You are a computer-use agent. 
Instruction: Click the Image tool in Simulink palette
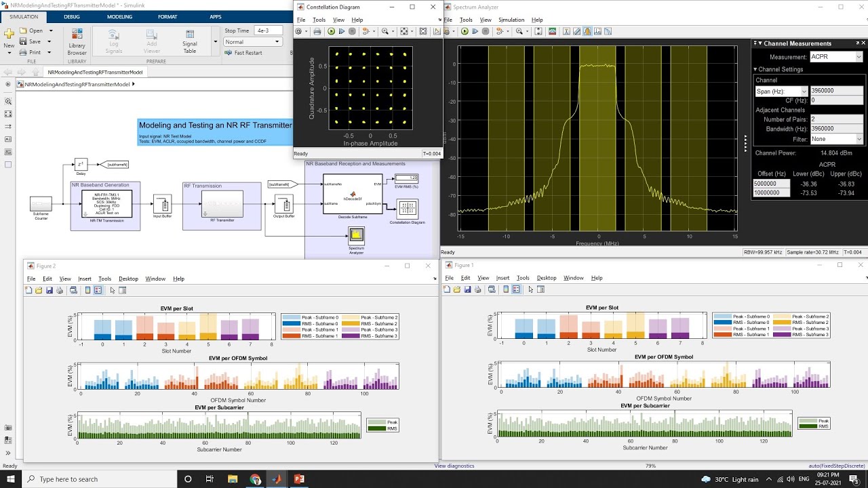(x=8, y=152)
